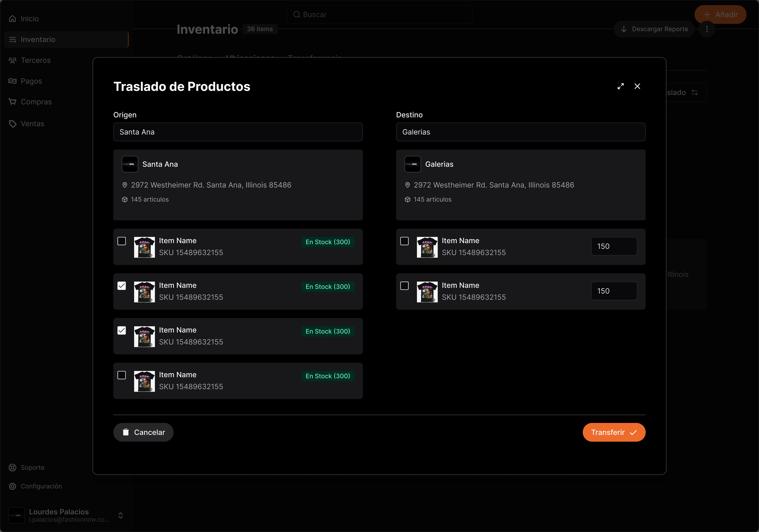Go to Compras in the sidebar
Viewport: 759px width, 532px height.
(x=36, y=102)
